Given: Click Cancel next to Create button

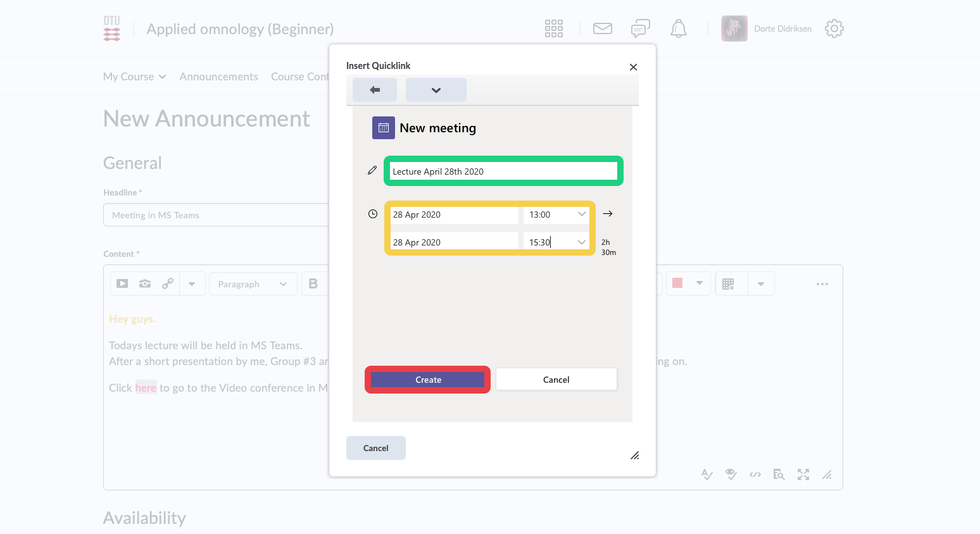Looking at the screenshot, I should click(556, 380).
